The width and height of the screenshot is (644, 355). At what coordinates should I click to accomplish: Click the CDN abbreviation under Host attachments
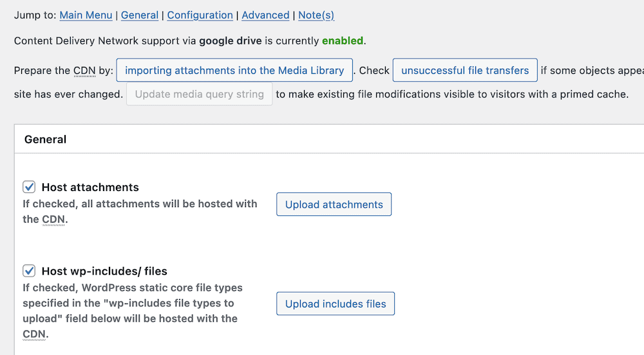click(53, 219)
